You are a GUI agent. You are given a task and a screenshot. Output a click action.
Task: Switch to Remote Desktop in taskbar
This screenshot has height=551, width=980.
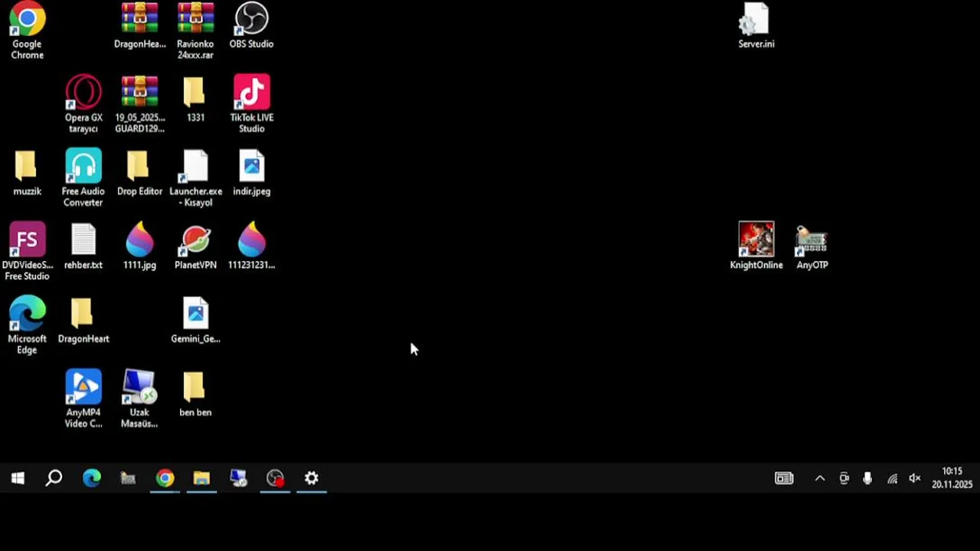point(238,478)
